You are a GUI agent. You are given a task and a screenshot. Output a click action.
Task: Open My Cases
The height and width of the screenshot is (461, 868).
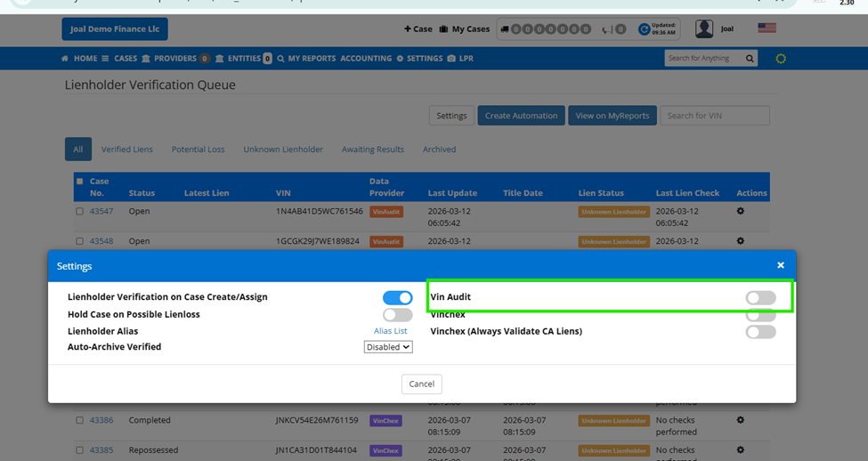click(x=465, y=28)
